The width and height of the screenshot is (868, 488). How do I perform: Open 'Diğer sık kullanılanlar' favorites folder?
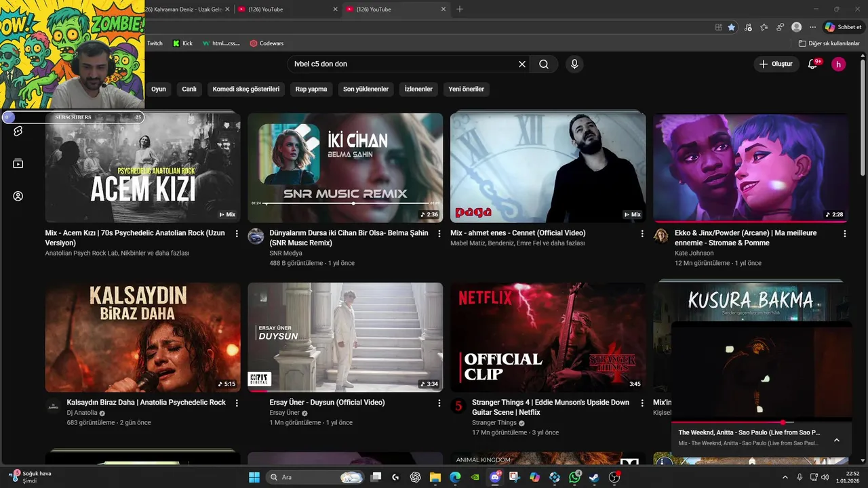coord(829,43)
